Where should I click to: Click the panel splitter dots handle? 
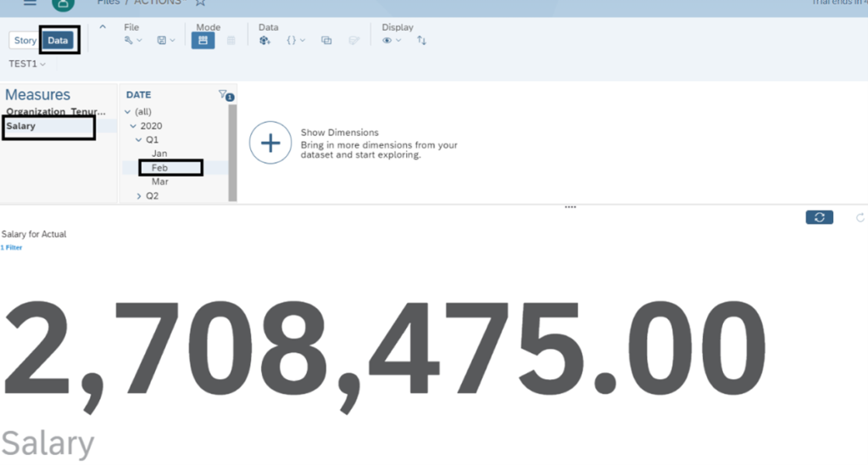pyautogui.click(x=570, y=207)
